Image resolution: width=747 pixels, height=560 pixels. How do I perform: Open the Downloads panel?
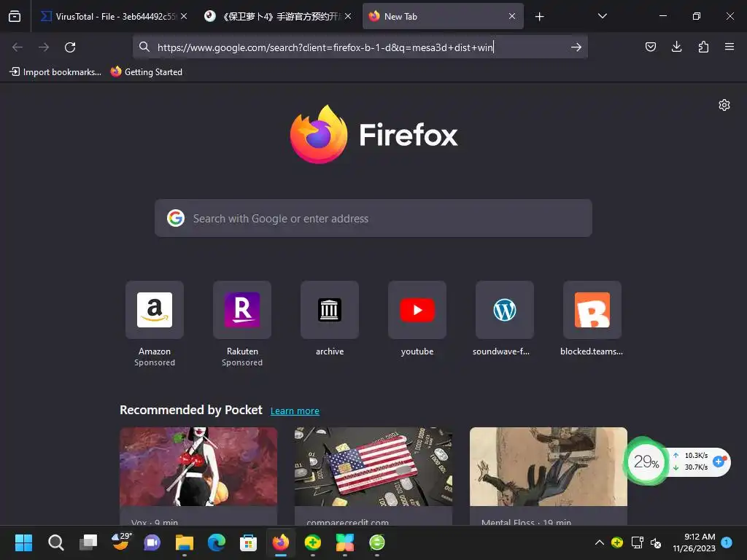tap(676, 47)
